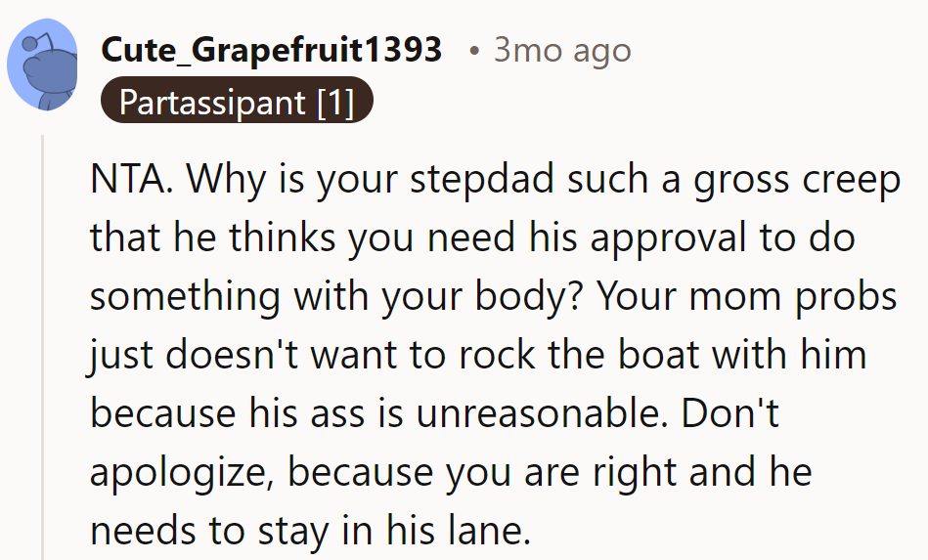Select the "Partassipant [1]" flair badge
928x560 pixels.
pos(237,102)
